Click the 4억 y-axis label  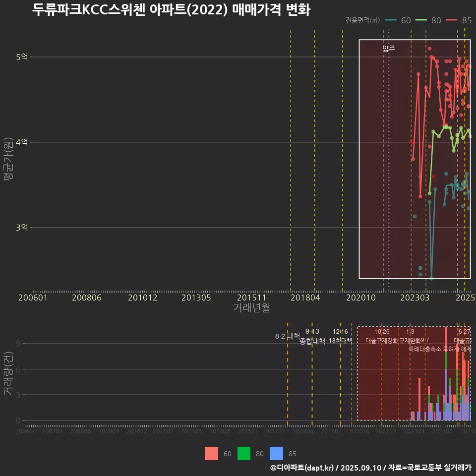tap(22, 142)
